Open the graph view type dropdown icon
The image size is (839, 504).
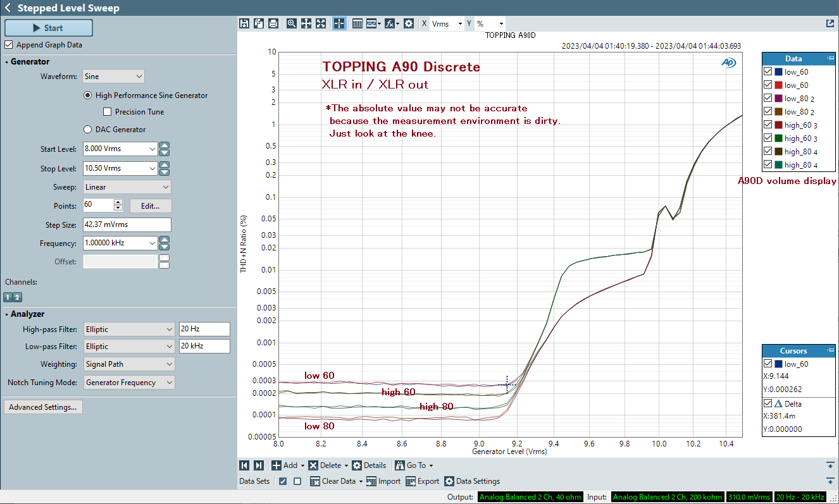[x=373, y=23]
